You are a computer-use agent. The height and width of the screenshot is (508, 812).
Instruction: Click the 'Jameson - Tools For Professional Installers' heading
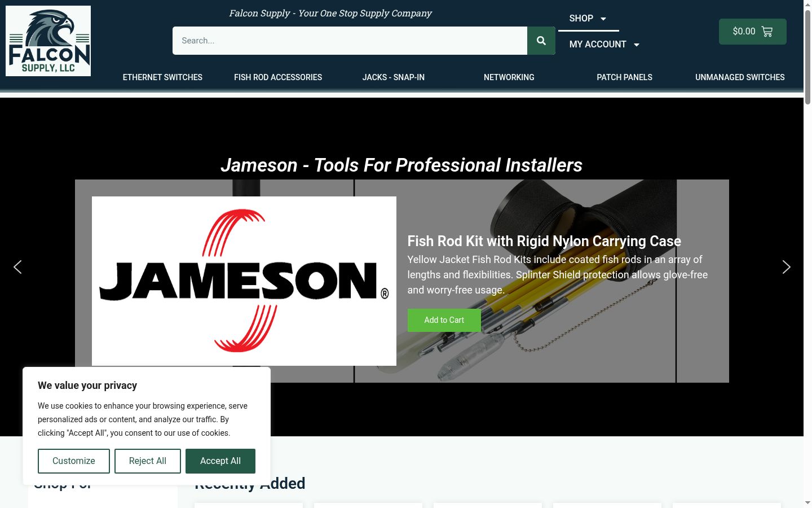coord(401,165)
